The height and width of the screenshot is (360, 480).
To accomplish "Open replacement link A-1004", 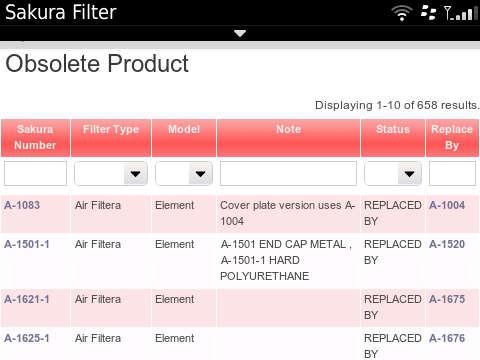I will pyautogui.click(x=447, y=205).
